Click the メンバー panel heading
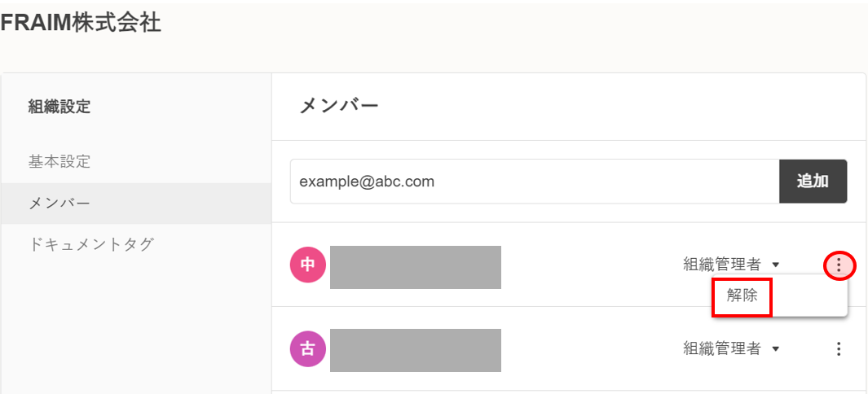The image size is (868, 394). [339, 106]
